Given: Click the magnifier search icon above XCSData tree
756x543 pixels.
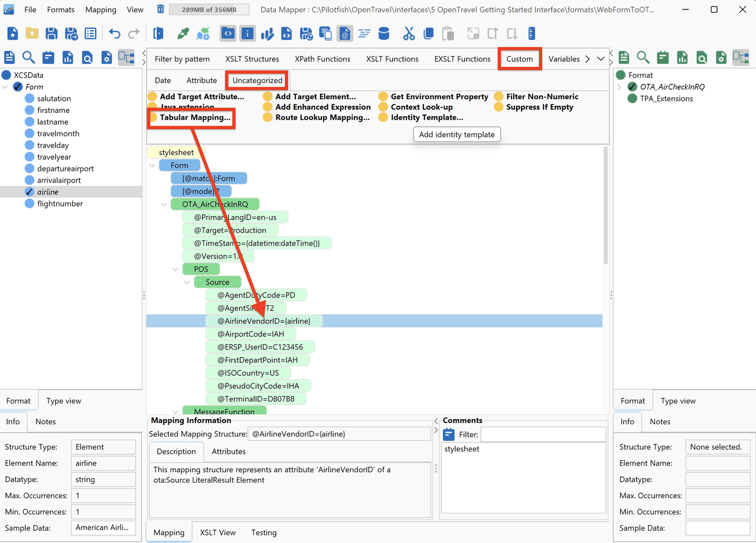Looking at the screenshot, I should click(x=28, y=57).
